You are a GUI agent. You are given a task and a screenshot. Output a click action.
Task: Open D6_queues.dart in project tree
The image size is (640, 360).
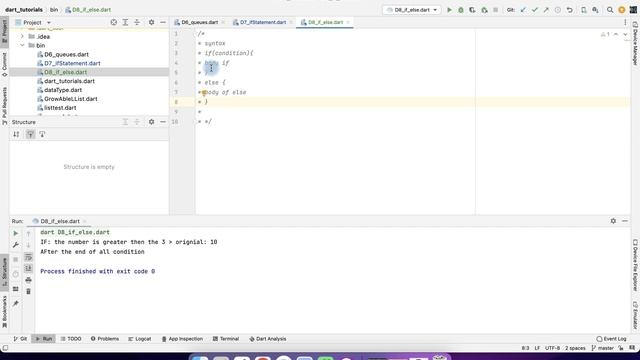pos(66,54)
